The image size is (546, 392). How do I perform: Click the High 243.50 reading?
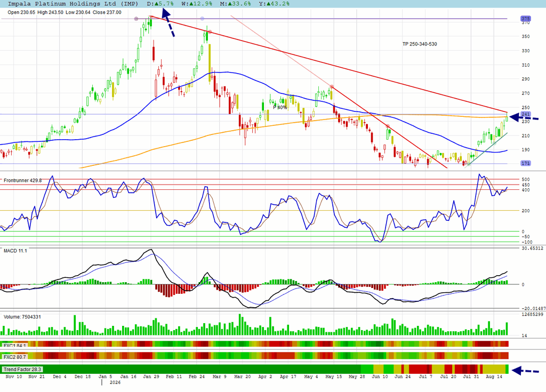tap(51, 12)
